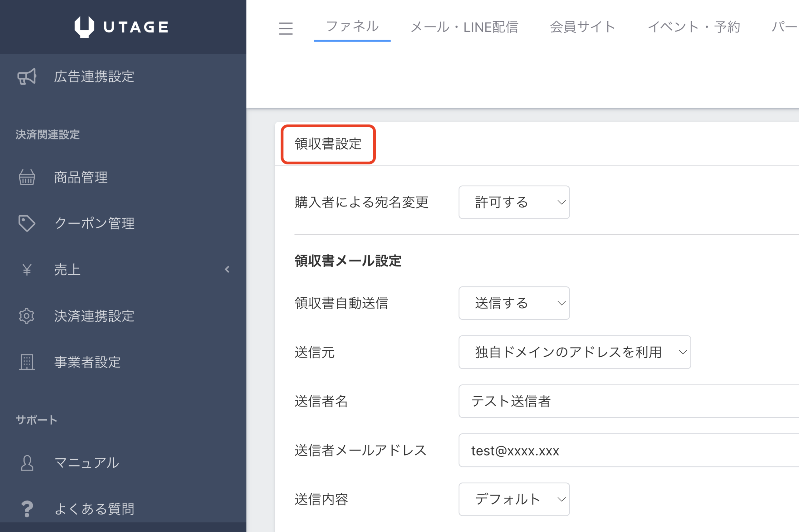This screenshot has height=532, width=799.
Task: Click the 送信者メールアドレス input field
Action: 629,450
